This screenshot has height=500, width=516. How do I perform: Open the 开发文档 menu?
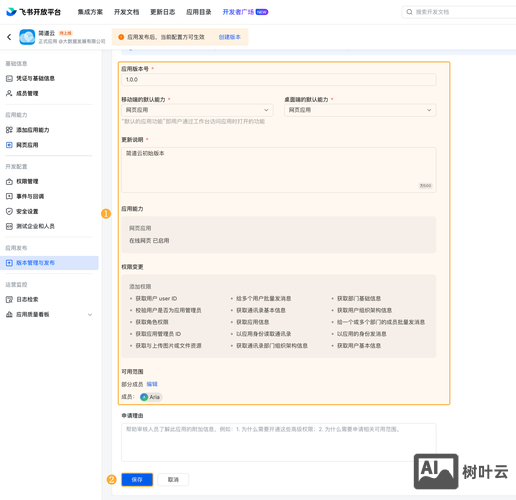pyautogui.click(x=126, y=12)
